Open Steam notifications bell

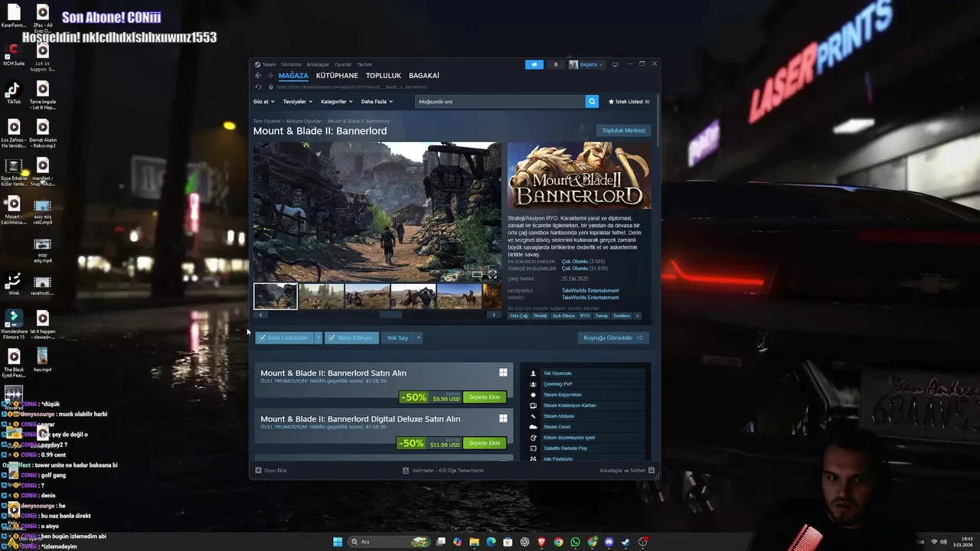point(556,64)
